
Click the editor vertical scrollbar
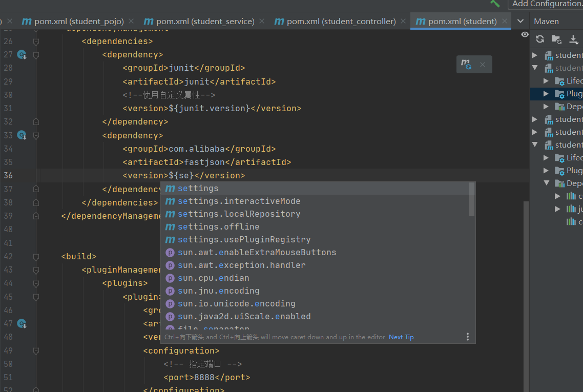click(526, 296)
